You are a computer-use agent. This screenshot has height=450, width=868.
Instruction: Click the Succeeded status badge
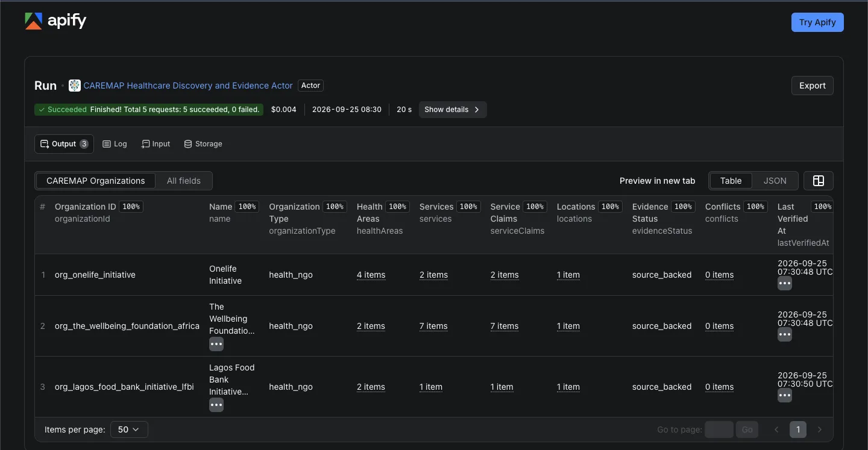point(149,110)
